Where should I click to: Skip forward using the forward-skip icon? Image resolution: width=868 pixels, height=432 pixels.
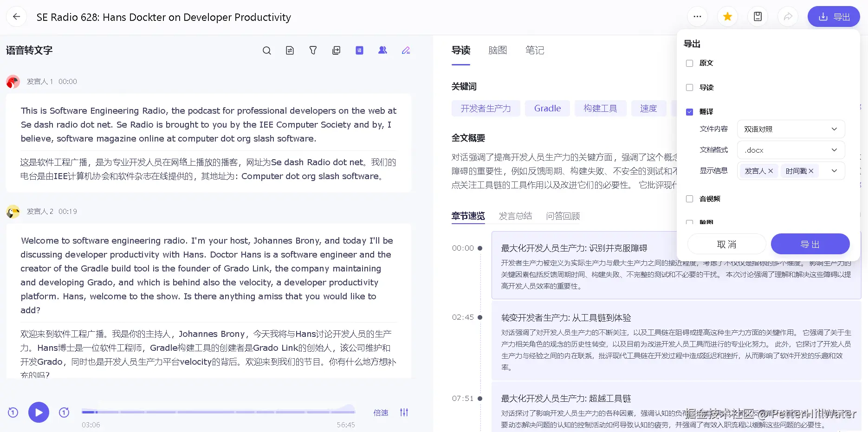click(64, 412)
